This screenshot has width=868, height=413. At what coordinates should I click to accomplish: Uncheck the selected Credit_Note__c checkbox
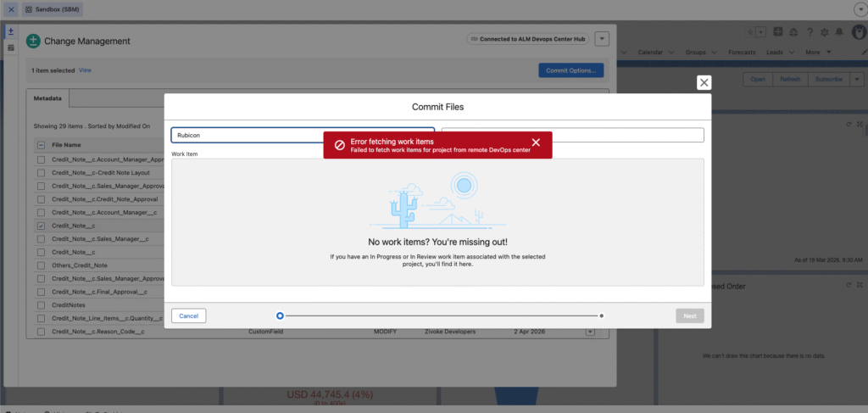tap(41, 226)
